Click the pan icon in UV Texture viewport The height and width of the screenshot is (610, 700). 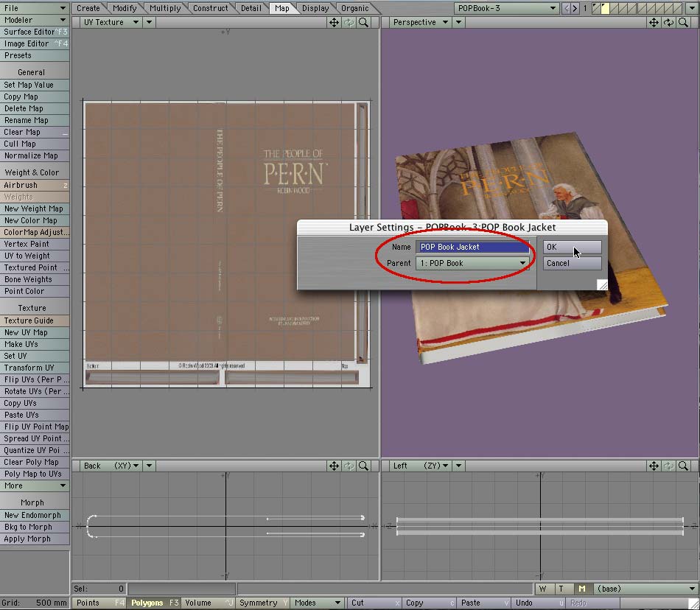[334, 22]
